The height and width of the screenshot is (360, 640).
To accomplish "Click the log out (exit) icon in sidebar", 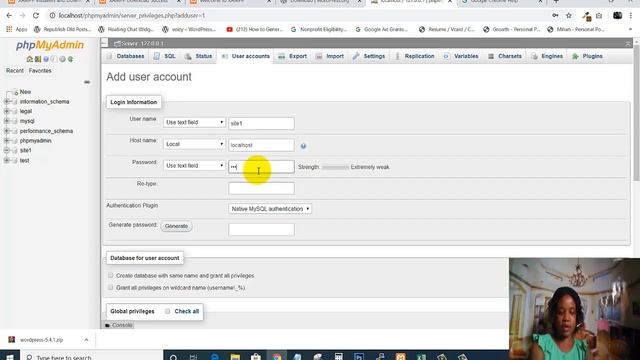I will 38,59.
